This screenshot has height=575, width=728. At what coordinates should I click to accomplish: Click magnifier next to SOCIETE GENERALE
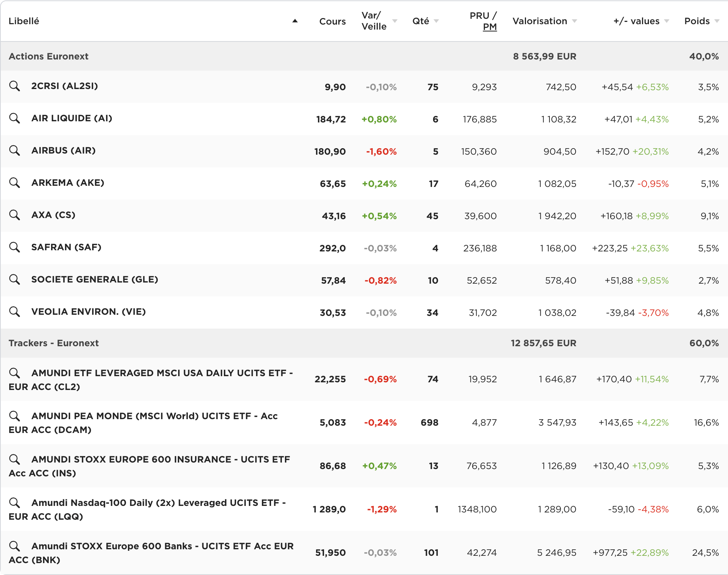(x=15, y=279)
